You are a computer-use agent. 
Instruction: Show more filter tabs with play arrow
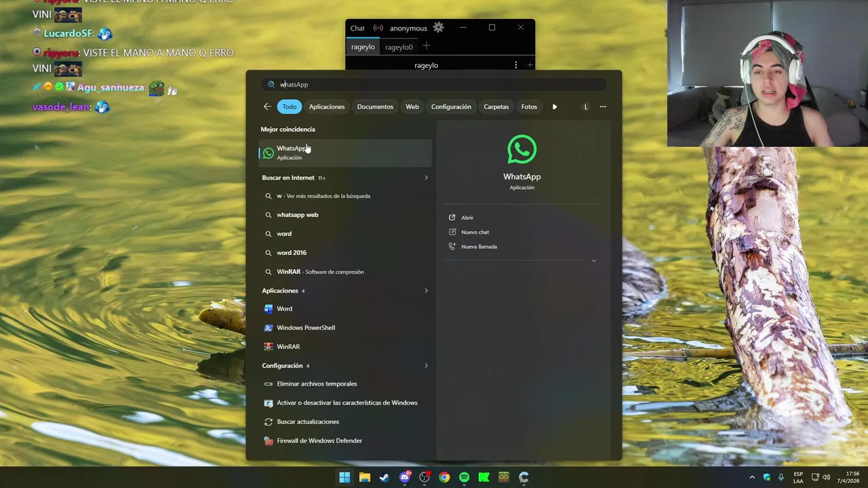tap(555, 106)
